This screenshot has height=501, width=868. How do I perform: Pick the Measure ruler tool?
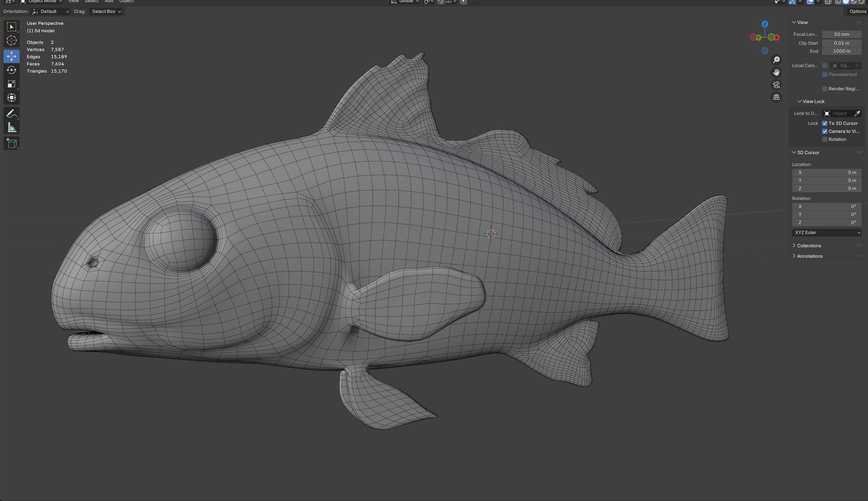tap(11, 128)
